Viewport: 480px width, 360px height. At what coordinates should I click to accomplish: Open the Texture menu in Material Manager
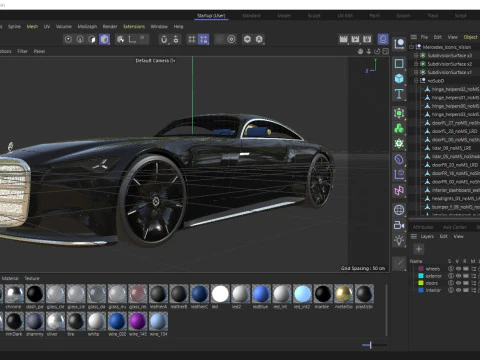pyautogui.click(x=32, y=278)
